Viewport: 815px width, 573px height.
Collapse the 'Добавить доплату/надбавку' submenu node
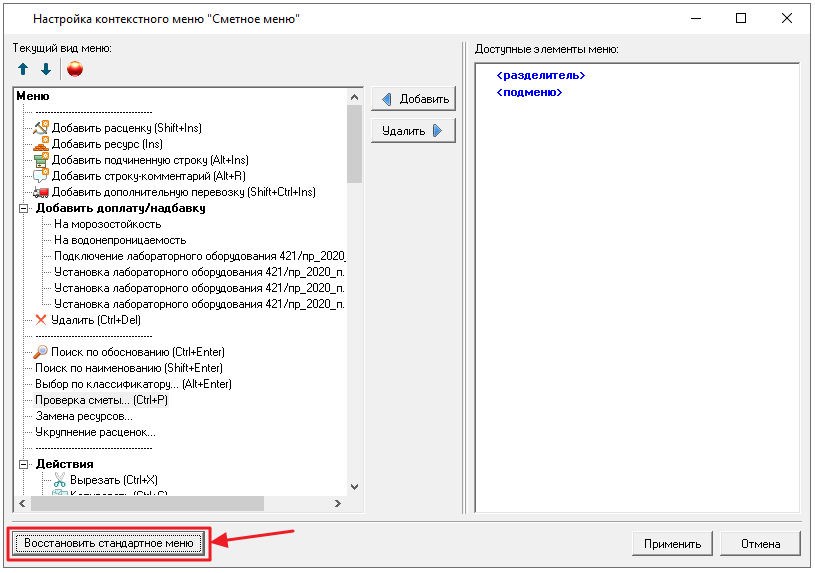(x=23, y=208)
